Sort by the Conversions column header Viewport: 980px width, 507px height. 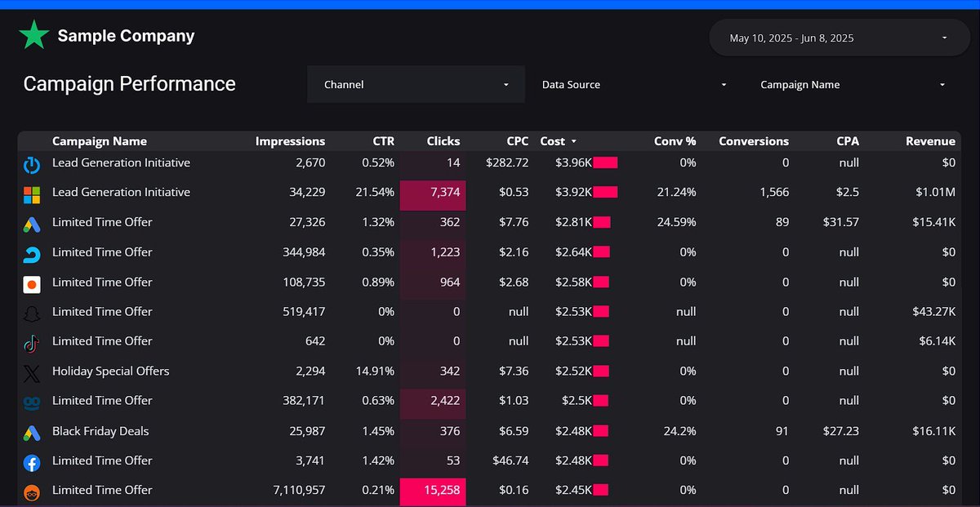[754, 141]
